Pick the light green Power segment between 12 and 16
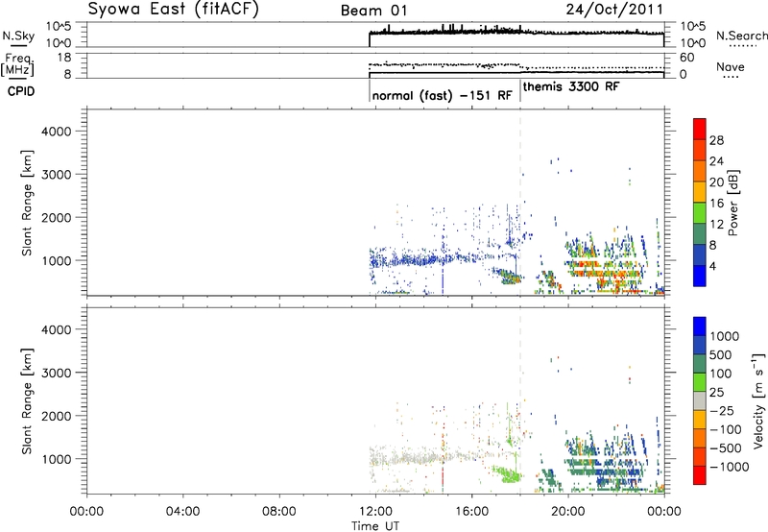This screenshot has width=768, height=532. (700, 212)
